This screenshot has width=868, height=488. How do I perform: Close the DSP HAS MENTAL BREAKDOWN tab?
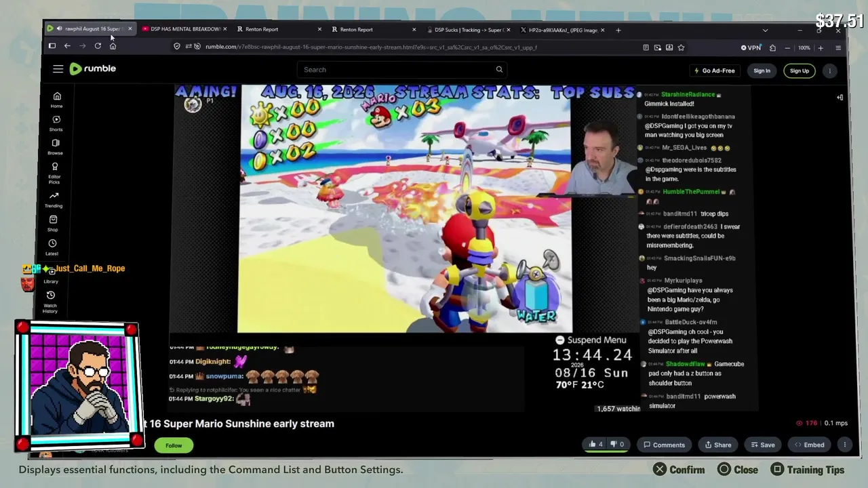point(225,29)
